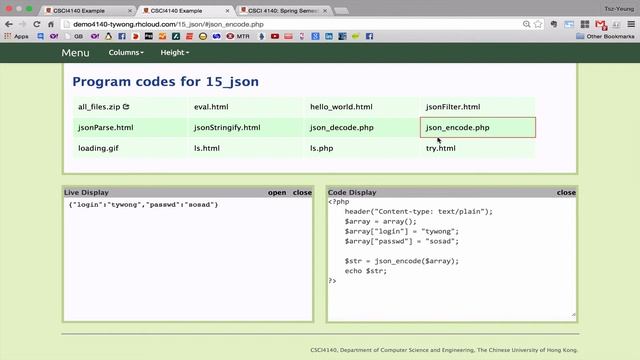The height and width of the screenshot is (360, 640).
Task: Close the CSCI 4140: Spring Semester tab
Action: (325, 11)
